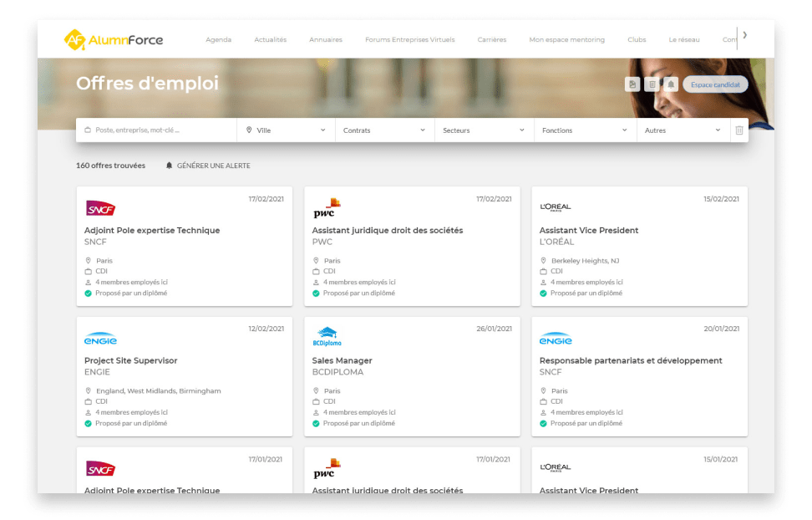
Task: Click the green check on Sales Manager card
Action: (x=316, y=424)
